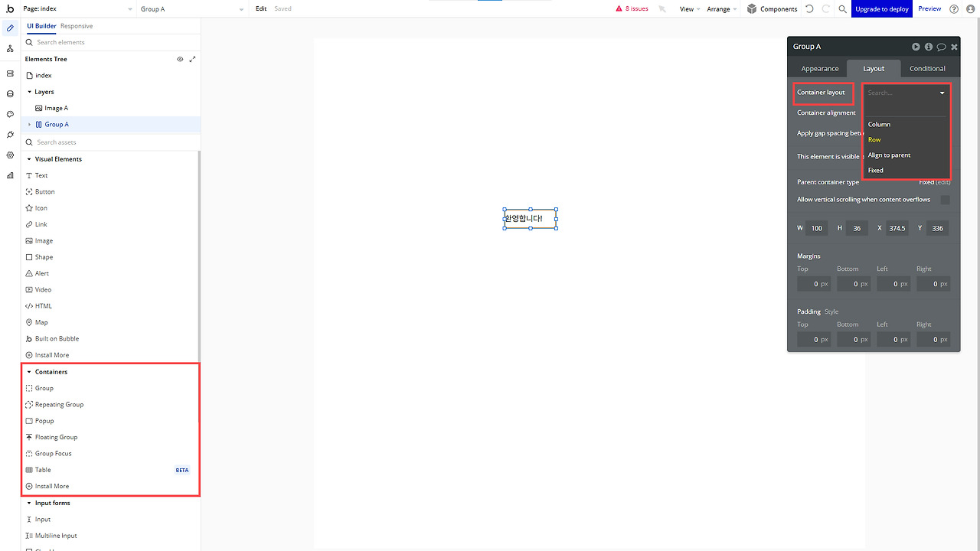The height and width of the screenshot is (551, 980).
Task: Click the Search assets field
Action: click(x=111, y=142)
